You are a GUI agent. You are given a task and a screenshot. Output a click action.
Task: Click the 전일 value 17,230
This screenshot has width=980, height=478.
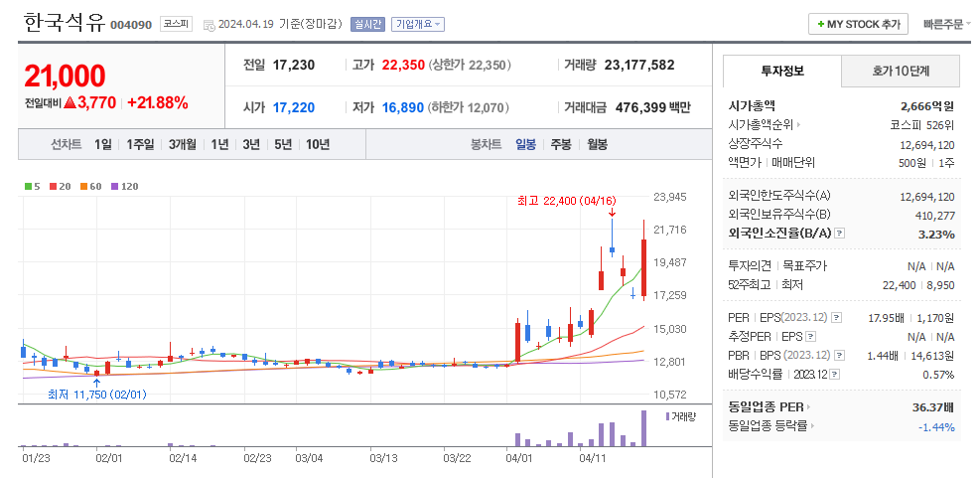pos(294,65)
